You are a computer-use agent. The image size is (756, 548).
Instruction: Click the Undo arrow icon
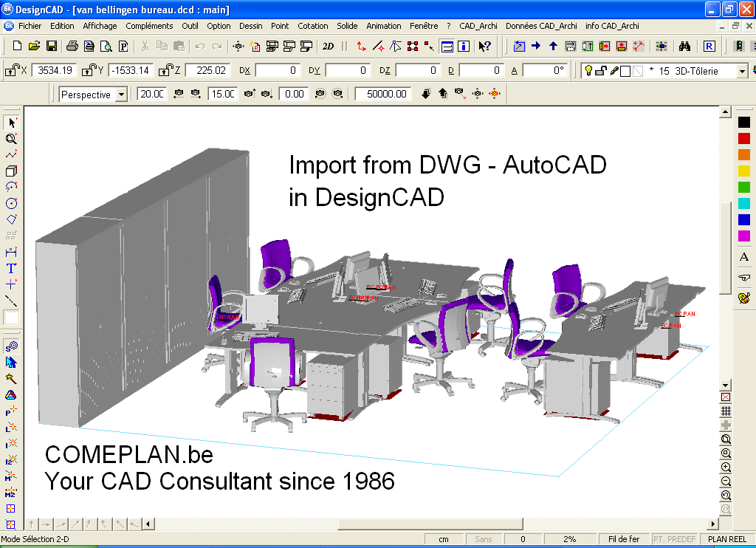point(200,46)
